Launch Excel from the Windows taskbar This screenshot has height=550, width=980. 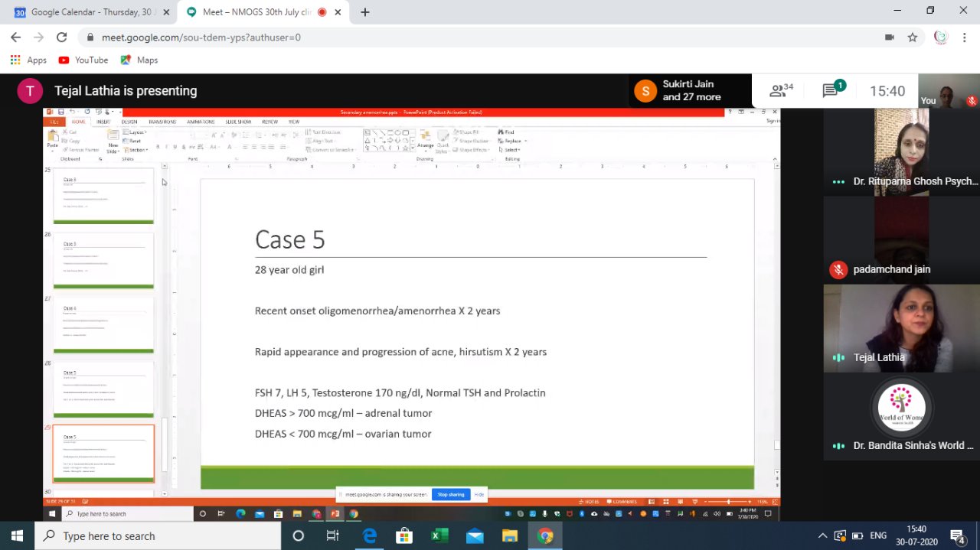click(x=439, y=536)
